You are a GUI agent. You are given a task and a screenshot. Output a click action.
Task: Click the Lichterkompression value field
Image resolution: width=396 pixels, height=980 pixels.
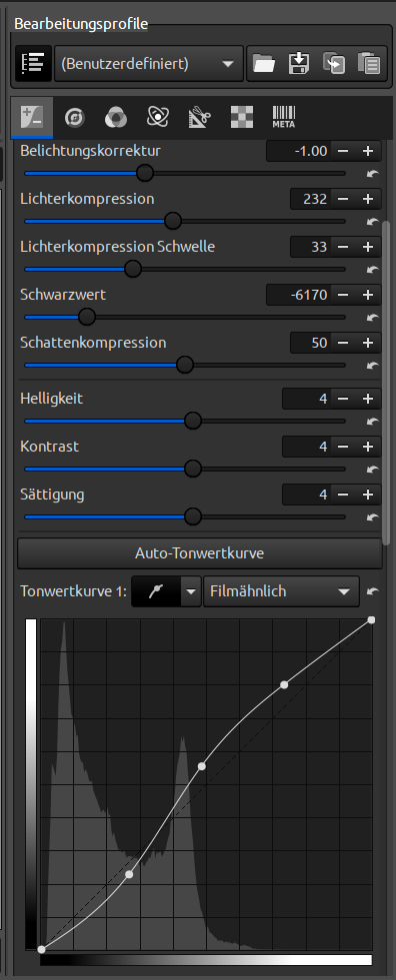point(311,199)
